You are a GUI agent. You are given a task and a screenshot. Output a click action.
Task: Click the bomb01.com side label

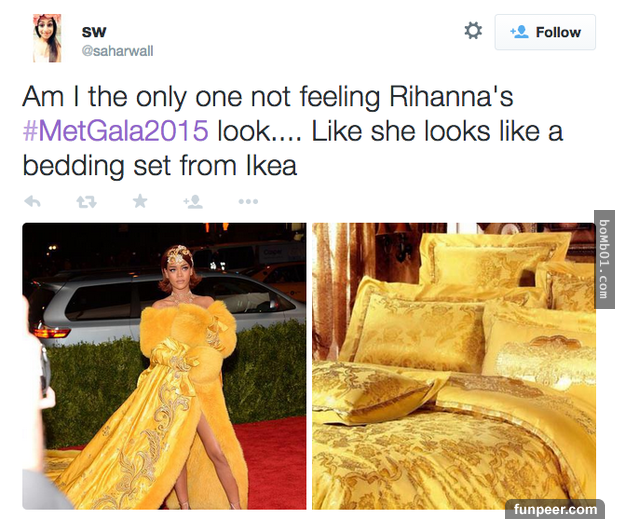pos(604,260)
